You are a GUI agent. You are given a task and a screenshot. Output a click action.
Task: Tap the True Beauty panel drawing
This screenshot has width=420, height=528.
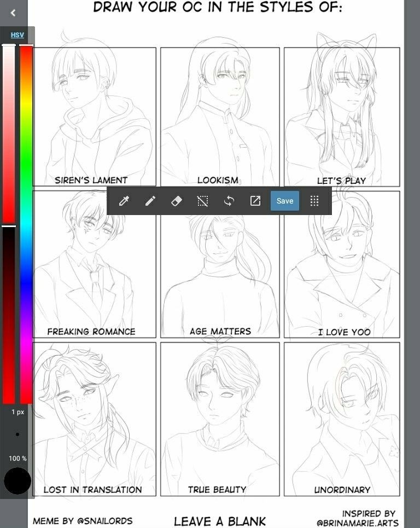[x=220, y=419]
